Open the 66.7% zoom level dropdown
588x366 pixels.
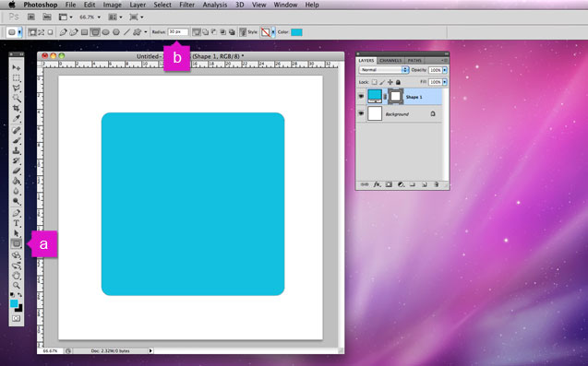pyautogui.click(x=90, y=18)
